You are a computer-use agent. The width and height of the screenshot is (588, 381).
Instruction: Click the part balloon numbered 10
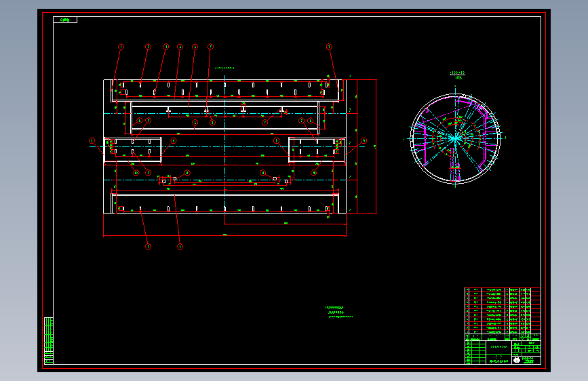pos(136,172)
